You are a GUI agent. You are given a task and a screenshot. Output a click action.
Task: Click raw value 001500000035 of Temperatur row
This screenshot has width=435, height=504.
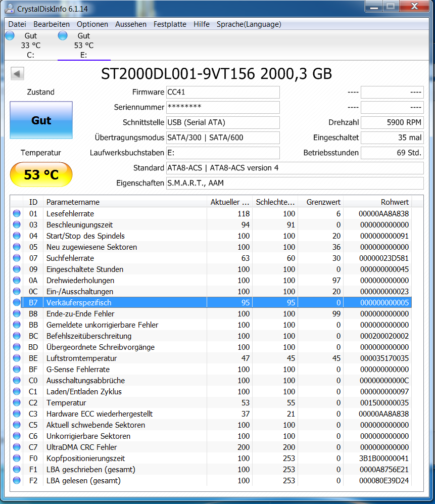tap(384, 403)
